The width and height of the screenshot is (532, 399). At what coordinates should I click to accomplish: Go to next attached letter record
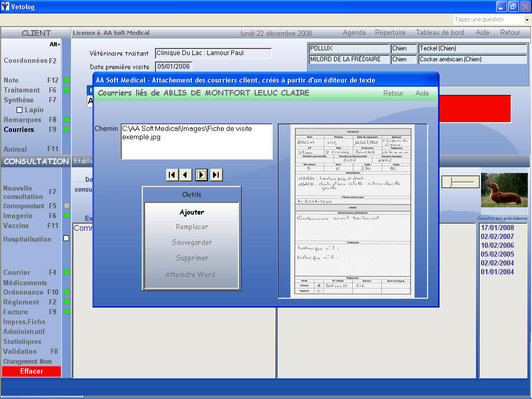[201, 175]
